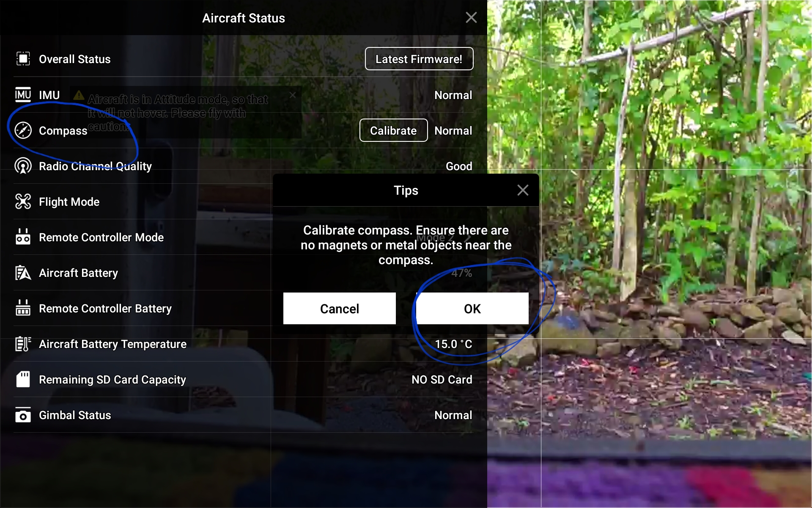The image size is (812, 508).
Task: Click the Aircraft Battery Temperature icon
Action: 23,344
